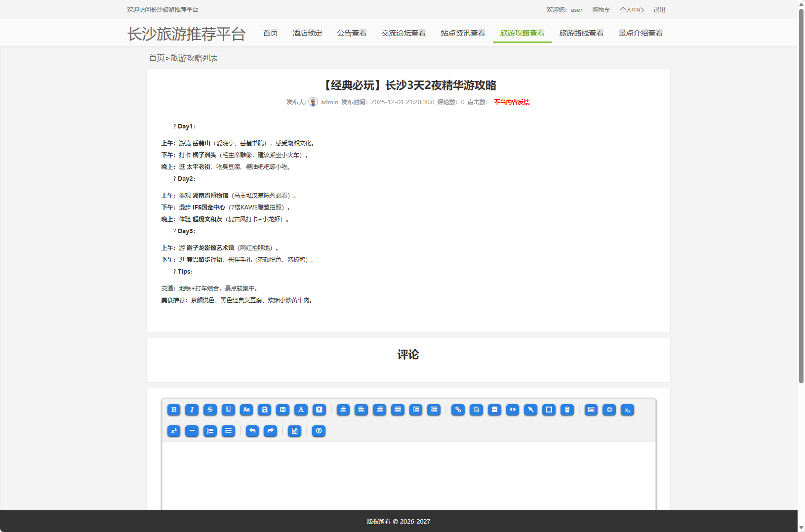Viewport: 805px width, 532px height.
Task: Redo the last editor action
Action: [270, 431]
